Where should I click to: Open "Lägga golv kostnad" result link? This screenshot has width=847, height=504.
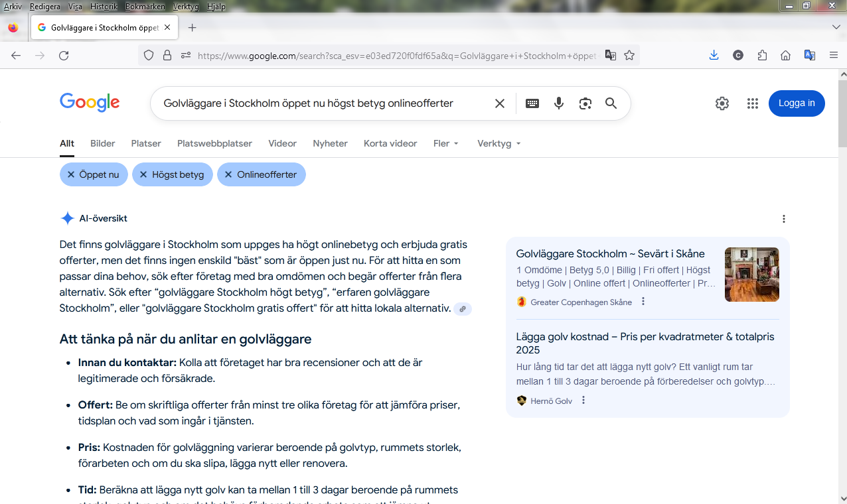645,343
